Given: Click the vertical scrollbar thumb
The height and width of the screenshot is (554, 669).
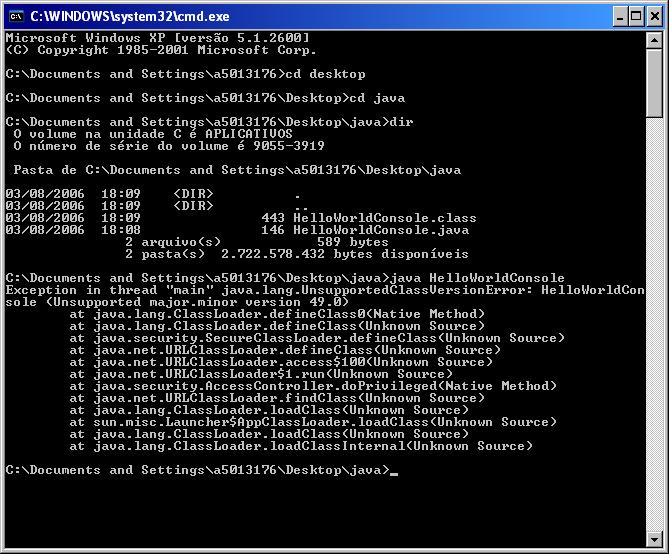Looking at the screenshot, I should point(654,83).
